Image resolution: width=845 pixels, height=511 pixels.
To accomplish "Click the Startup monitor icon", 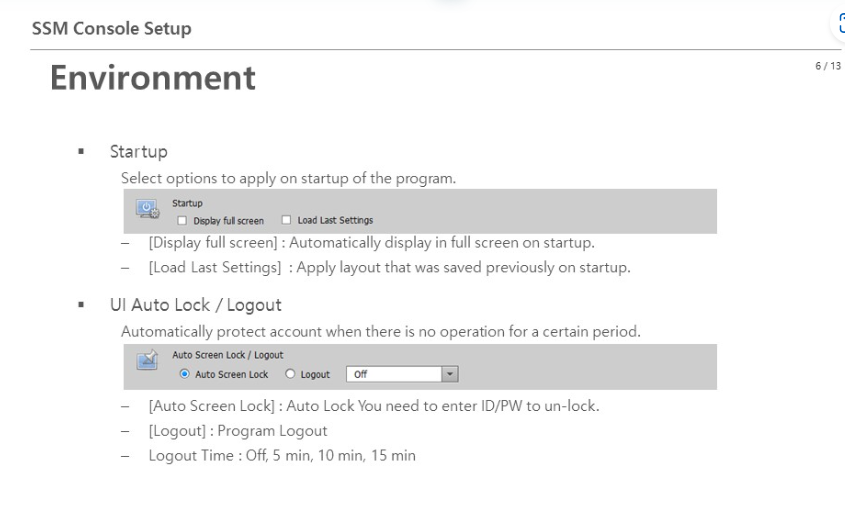I will click(146, 210).
